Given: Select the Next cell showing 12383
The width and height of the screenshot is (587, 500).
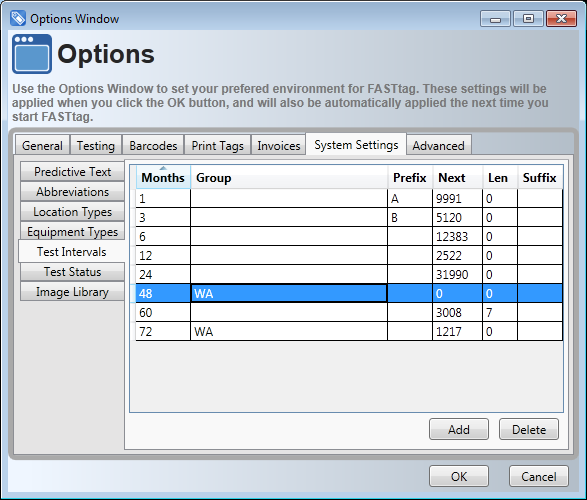Looking at the screenshot, I should click(457, 236).
